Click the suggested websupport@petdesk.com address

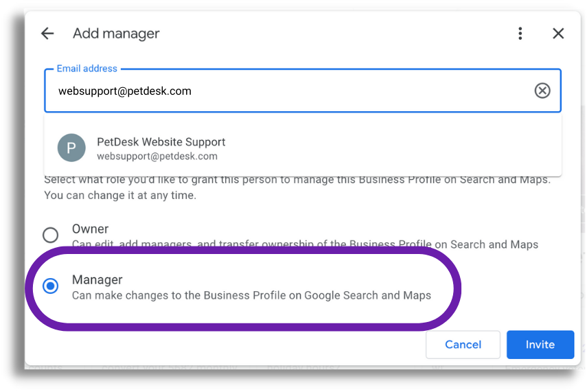(x=157, y=156)
